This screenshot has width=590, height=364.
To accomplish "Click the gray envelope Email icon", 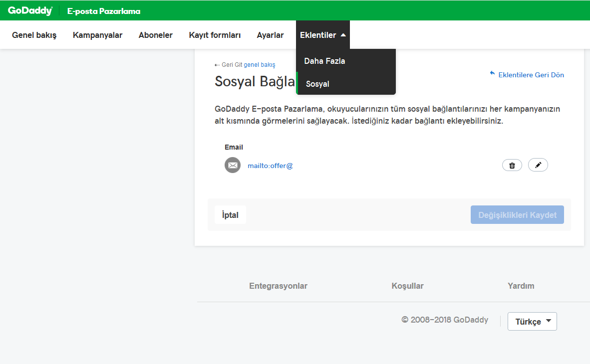I will point(233,165).
